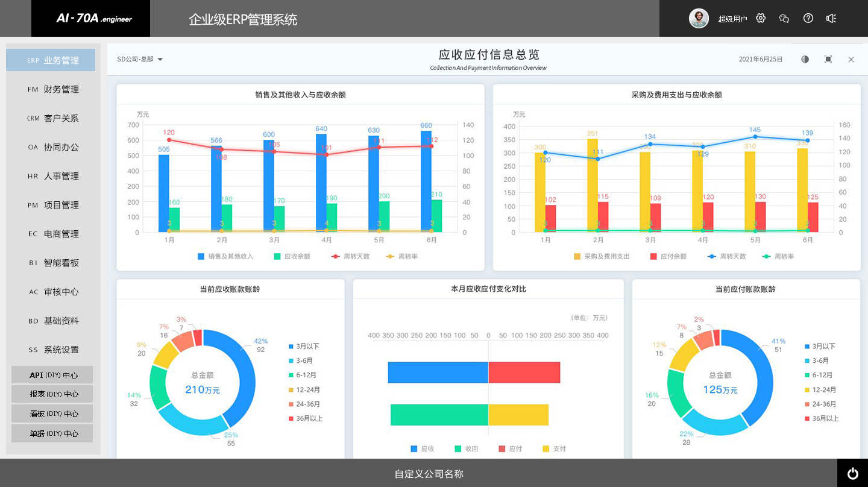Toggle the contrast theme icon
The image size is (868, 487).
pos(805,59)
